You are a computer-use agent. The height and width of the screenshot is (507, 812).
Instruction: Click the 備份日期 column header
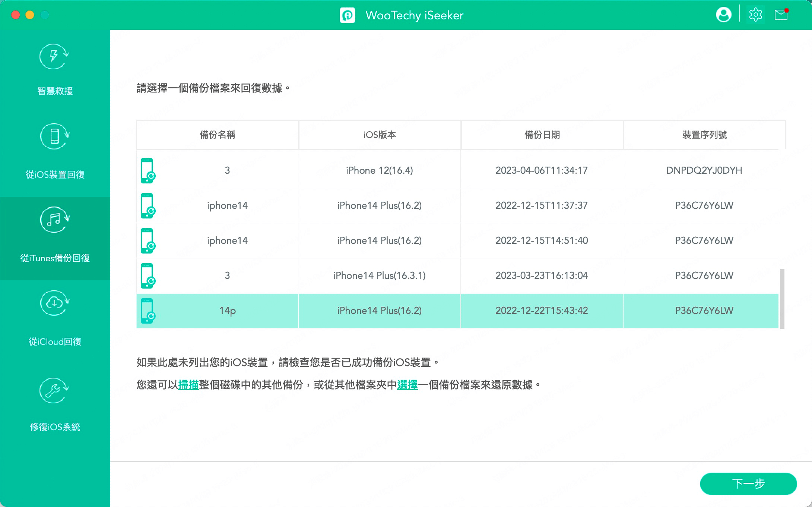pos(542,135)
